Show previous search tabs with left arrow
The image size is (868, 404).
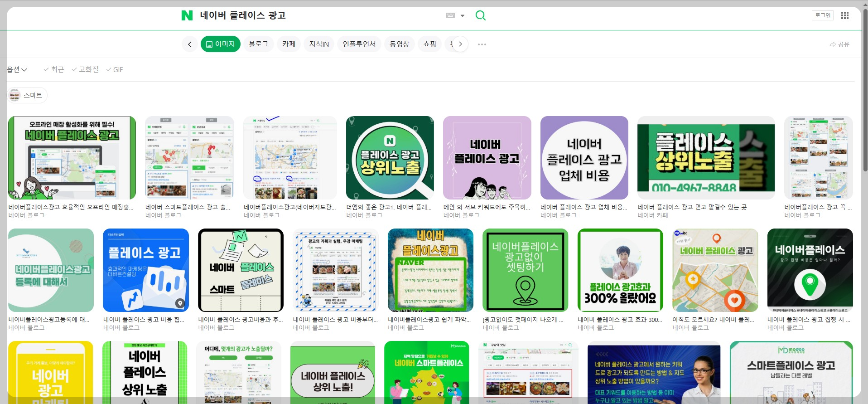pos(189,44)
